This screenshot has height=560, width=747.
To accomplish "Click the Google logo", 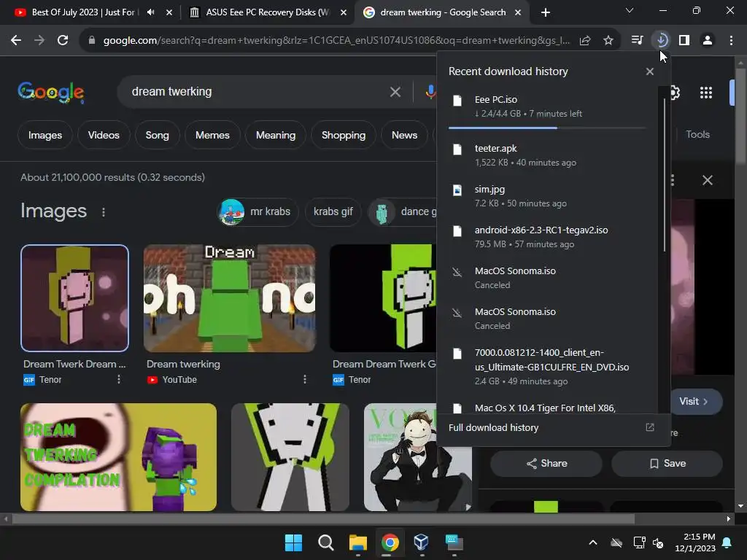I will pyautogui.click(x=51, y=93).
